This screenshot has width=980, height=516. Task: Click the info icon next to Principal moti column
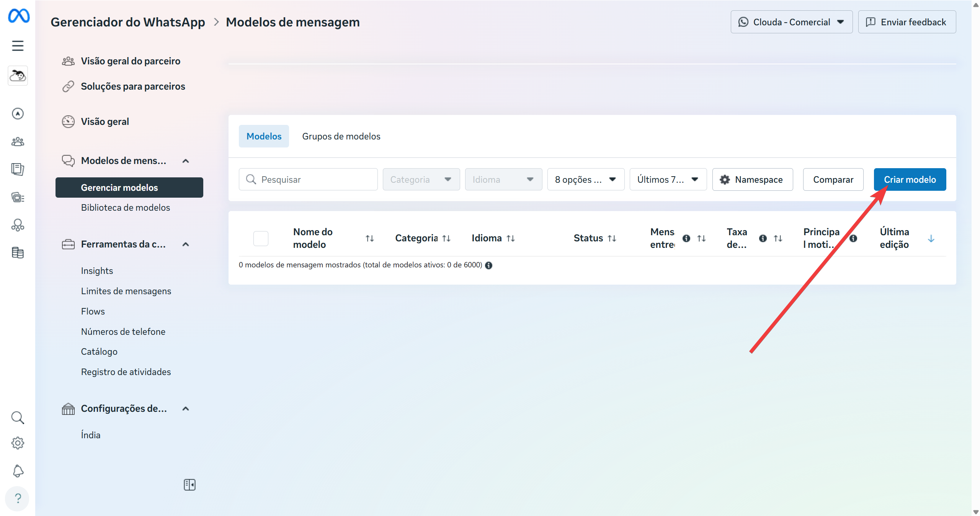coord(853,238)
